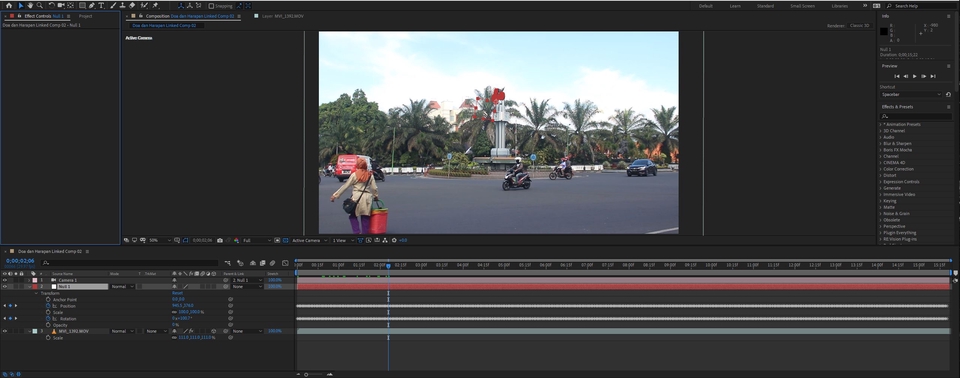
Task: Open the Active Camera view dropdown
Action: coord(309,240)
